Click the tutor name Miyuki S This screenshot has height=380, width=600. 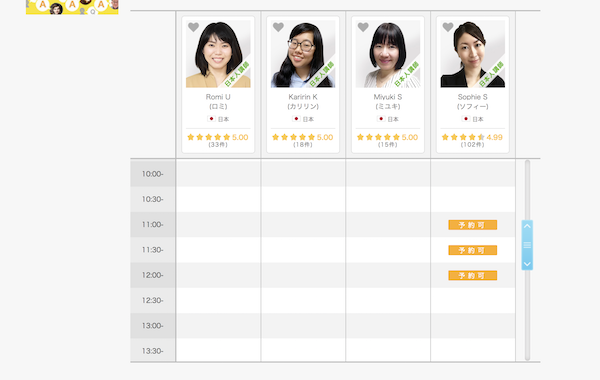point(388,97)
